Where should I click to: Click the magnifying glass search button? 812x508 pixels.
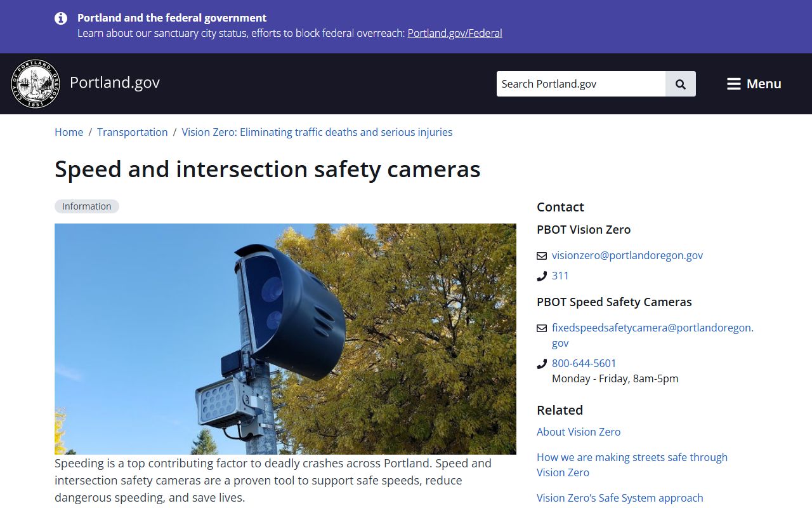[681, 84]
